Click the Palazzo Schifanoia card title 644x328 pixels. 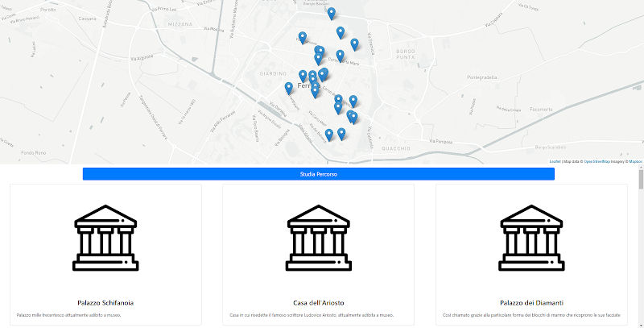pos(105,302)
